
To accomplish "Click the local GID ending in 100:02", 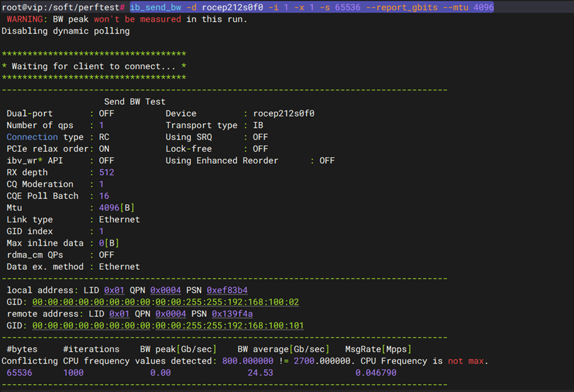I will (165, 302).
